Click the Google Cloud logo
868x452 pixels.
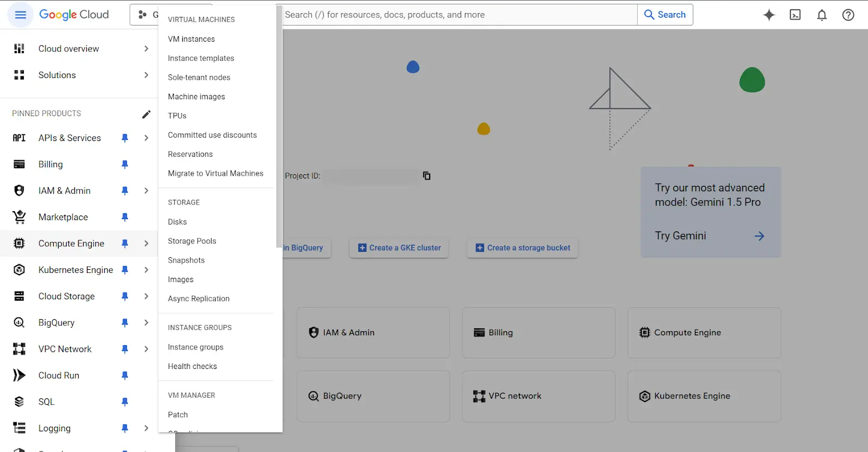(x=74, y=15)
